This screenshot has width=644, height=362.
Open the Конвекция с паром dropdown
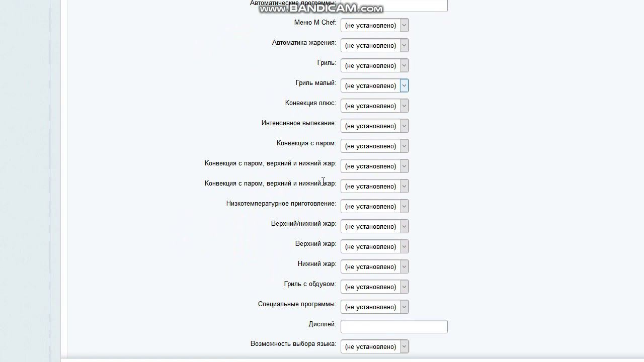374,146
